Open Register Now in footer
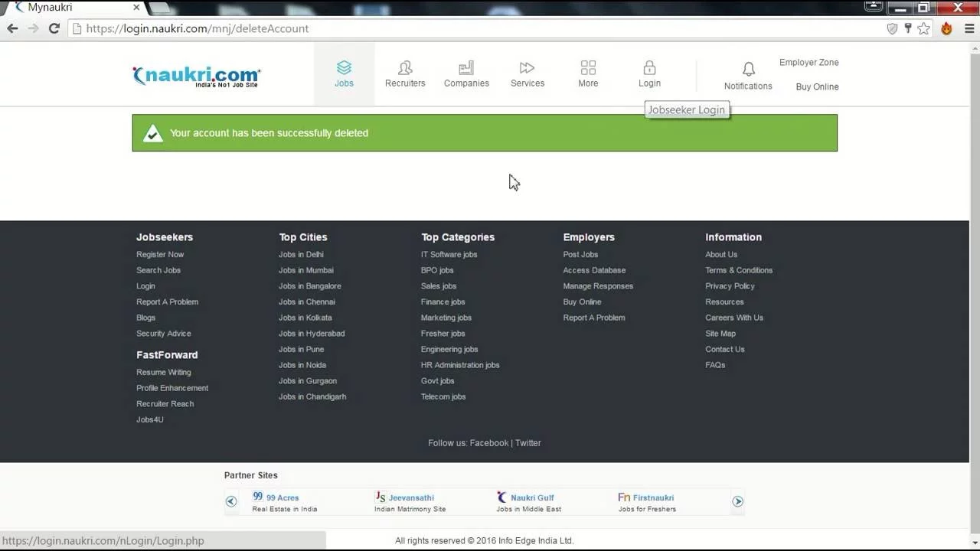The height and width of the screenshot is (551, 980). click(x=160, y=255)
